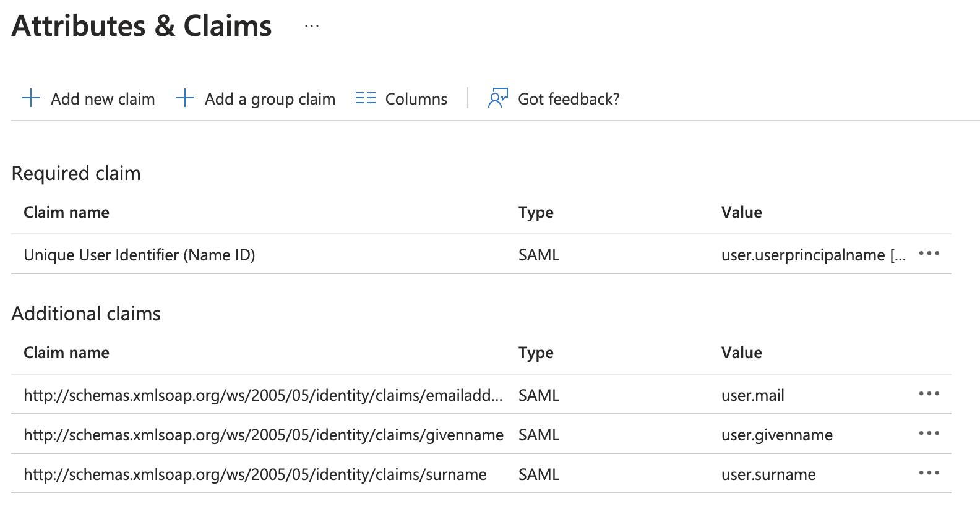Click SAML type in the givenname row
The image size is (980, 517).
[539, 435]
